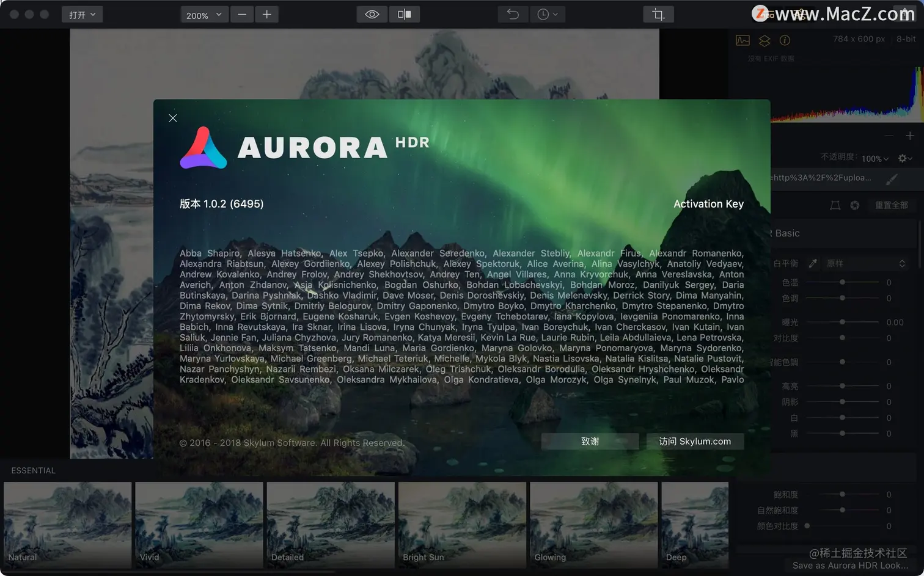
Task: Click the undo arrow button
Action: click(513, 15)
